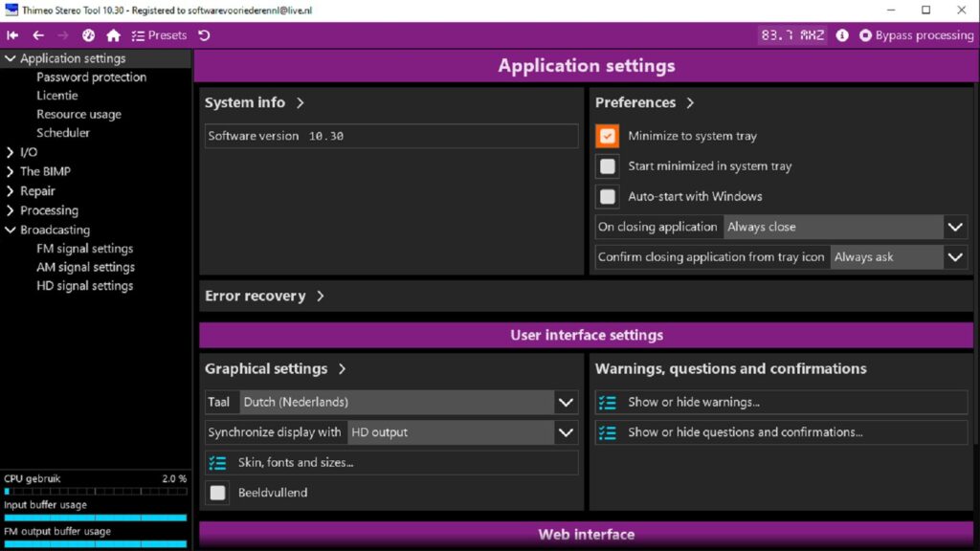
Task: Open the Taal language dropdown
Action: (409, 403)
